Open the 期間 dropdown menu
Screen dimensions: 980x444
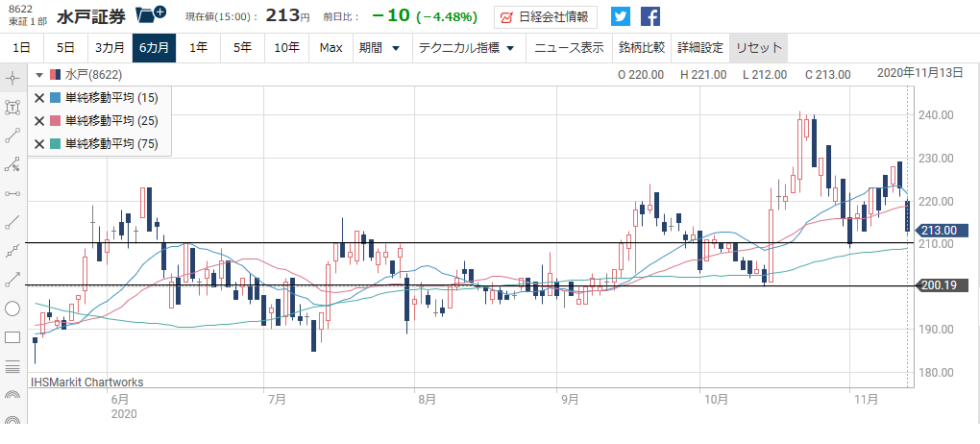(x=380, y=47)
